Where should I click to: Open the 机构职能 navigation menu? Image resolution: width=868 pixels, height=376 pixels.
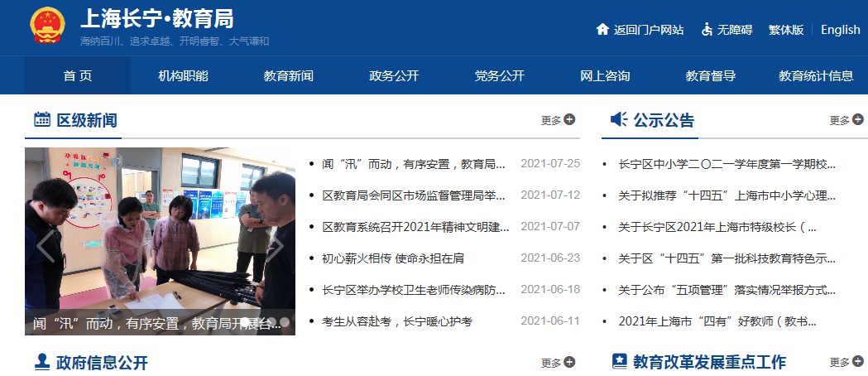183,76
